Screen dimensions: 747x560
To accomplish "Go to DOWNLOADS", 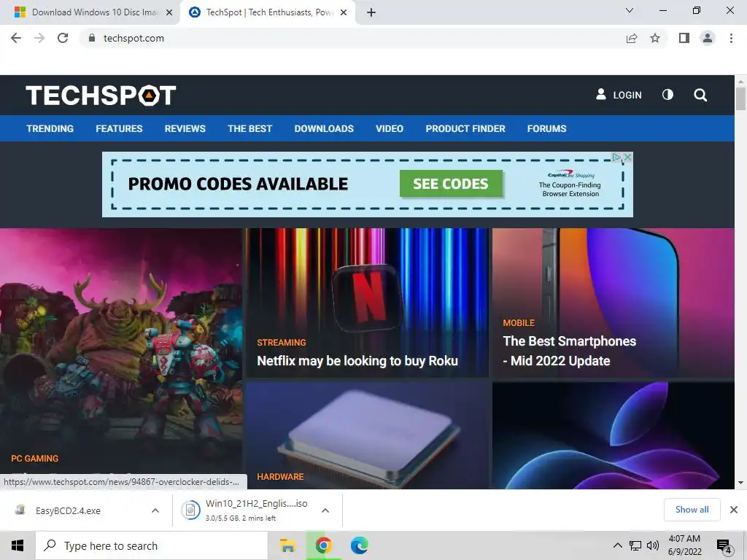I will pyautogui.click(x=324, y=128).
